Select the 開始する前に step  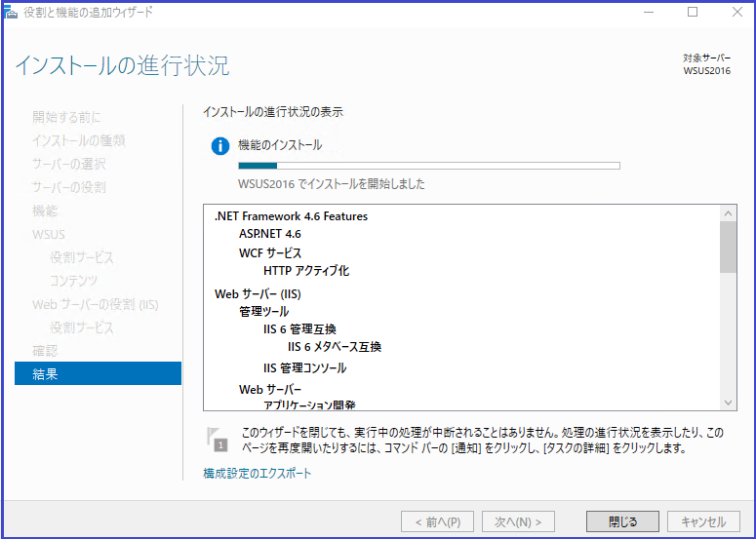[x=66, y=117]
